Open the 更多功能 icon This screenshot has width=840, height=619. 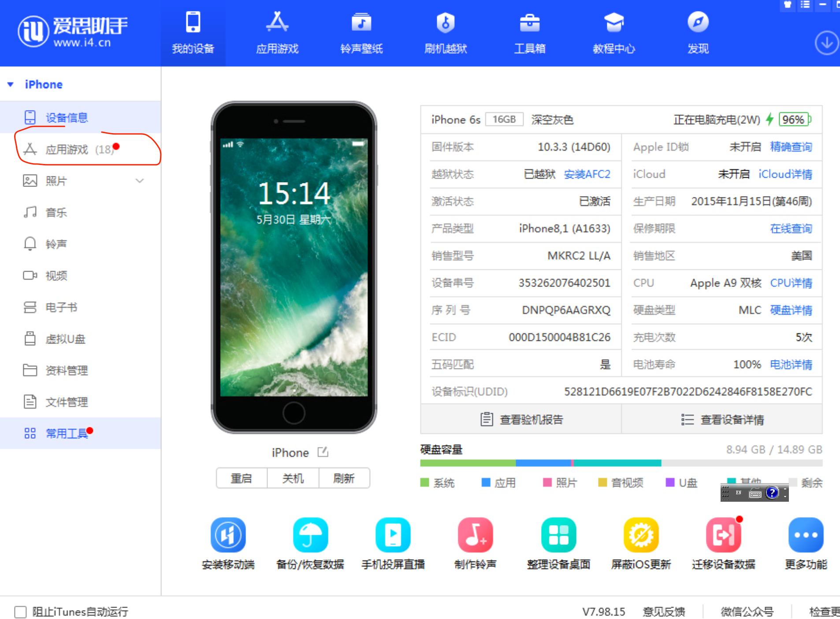pos(806,535)
